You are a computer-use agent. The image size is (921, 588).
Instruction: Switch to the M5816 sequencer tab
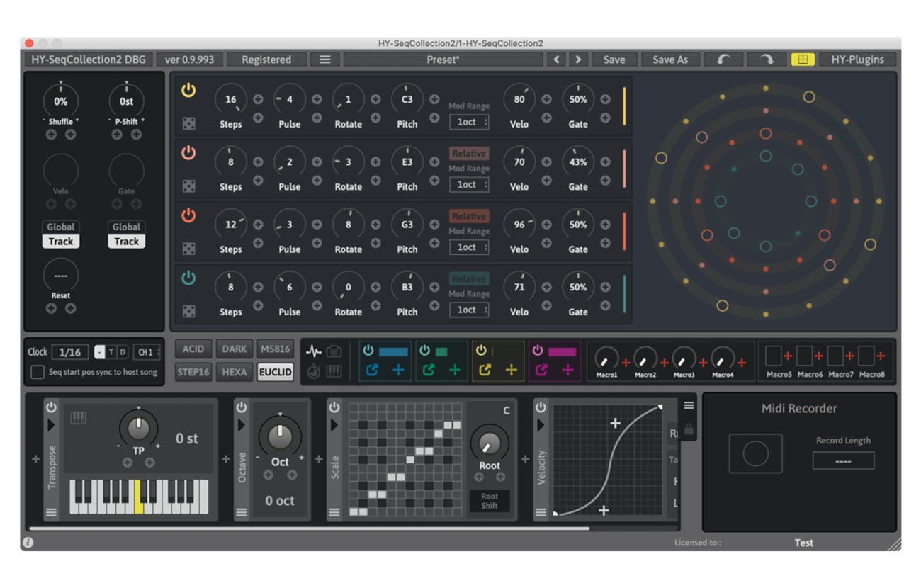(x=275, y=349)
